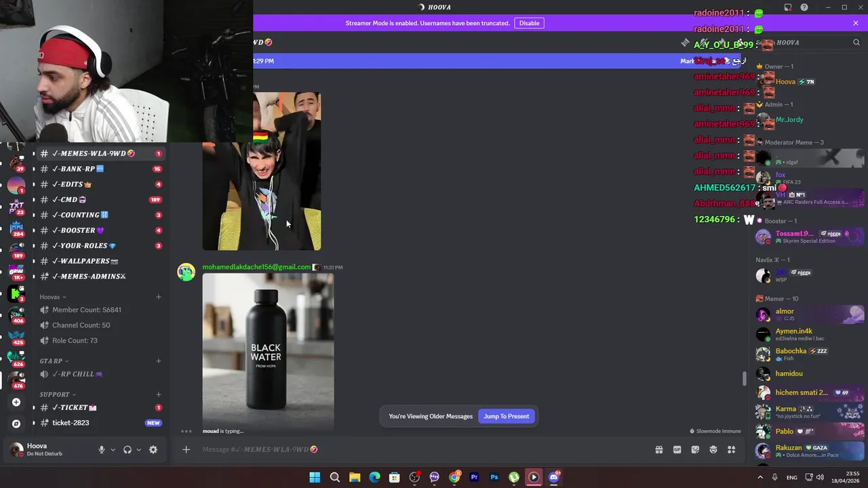The image size is (868, 488).
Task: Open Hoova user status panel
Action: (47, 449)
